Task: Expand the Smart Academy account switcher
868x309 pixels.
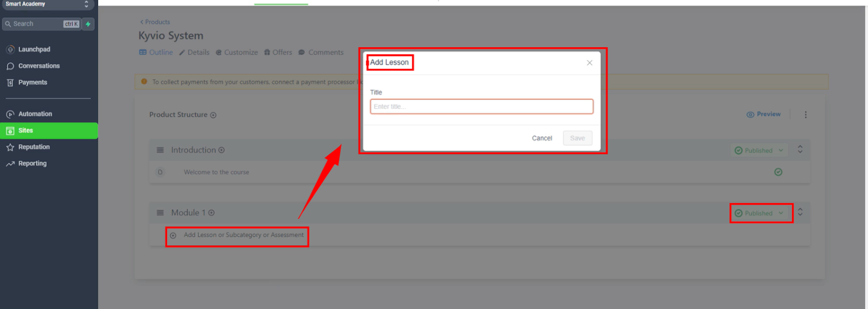Action: [x=86, y=4]
